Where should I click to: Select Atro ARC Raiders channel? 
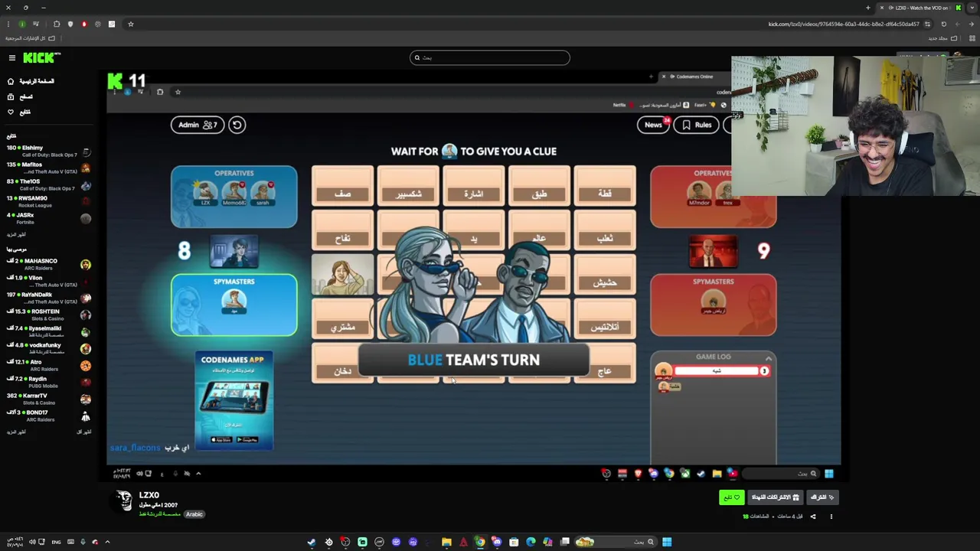click(x=49, y=365)
